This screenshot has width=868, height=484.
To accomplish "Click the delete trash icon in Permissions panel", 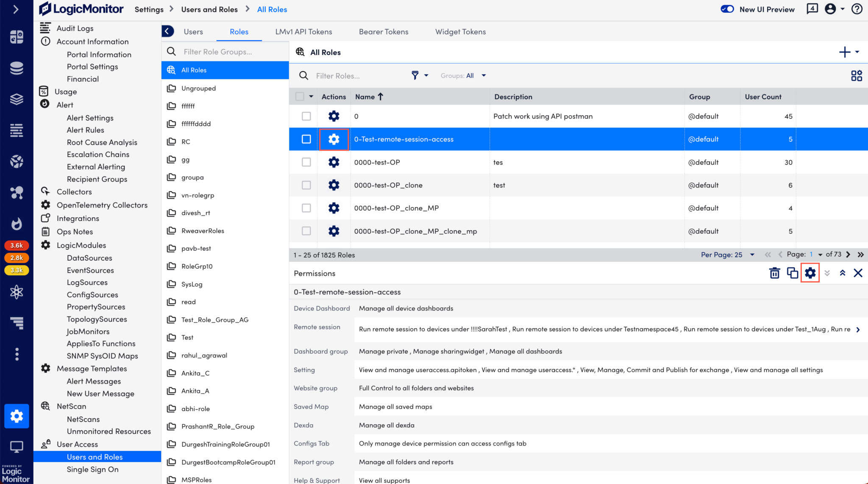I will 774,273.
